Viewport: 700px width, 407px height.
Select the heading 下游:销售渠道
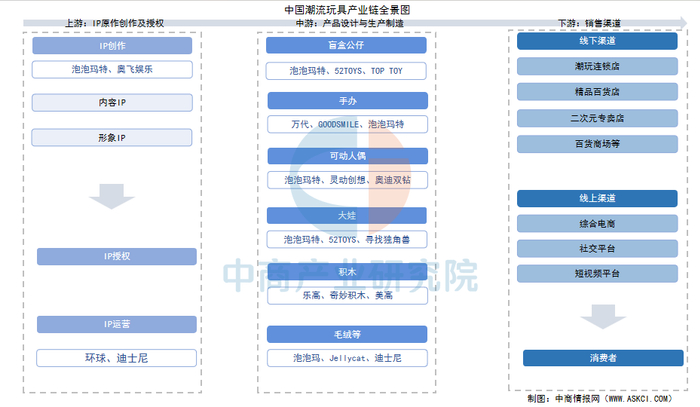point(589,23)
